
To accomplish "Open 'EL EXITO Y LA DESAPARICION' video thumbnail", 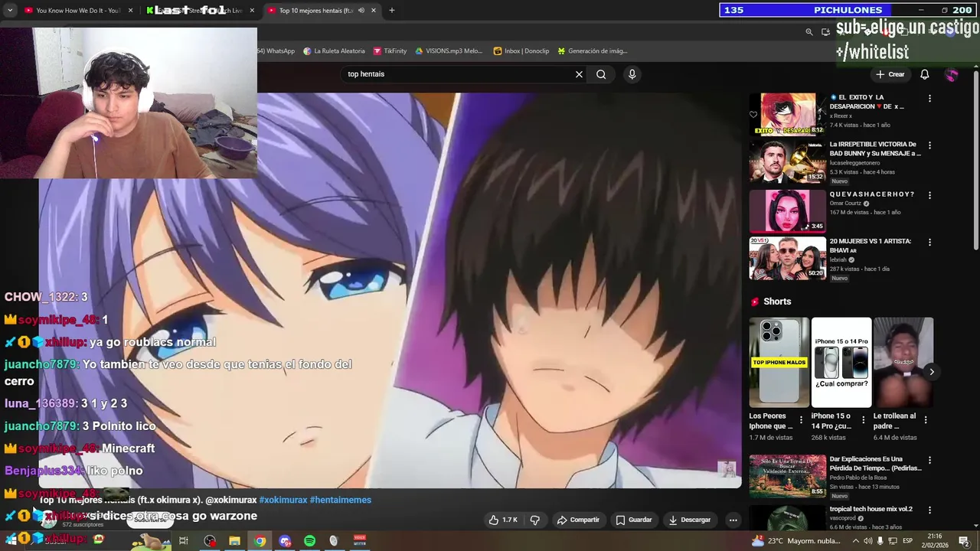I will point(788,113).
